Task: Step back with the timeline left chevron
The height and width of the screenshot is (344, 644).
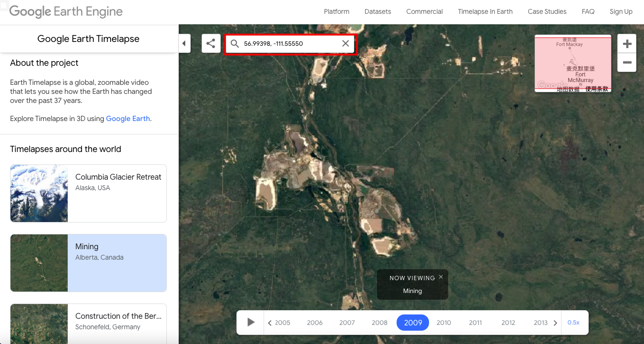Action: (270, 323)
